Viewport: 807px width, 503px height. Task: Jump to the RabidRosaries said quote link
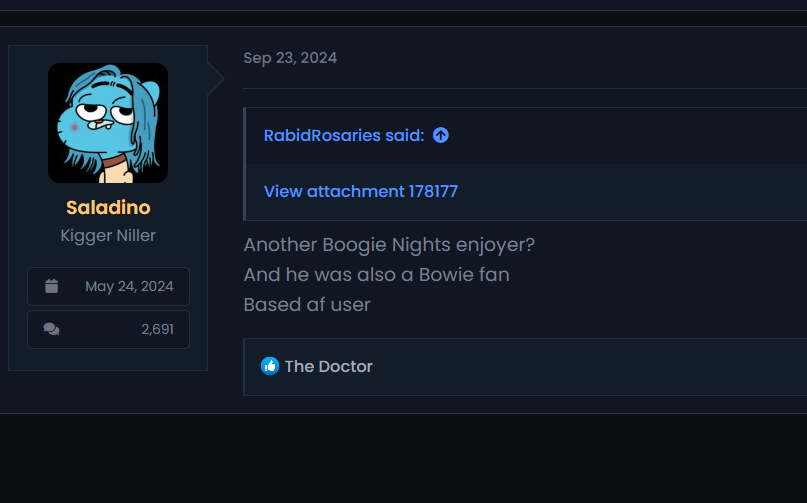point(344,135)
